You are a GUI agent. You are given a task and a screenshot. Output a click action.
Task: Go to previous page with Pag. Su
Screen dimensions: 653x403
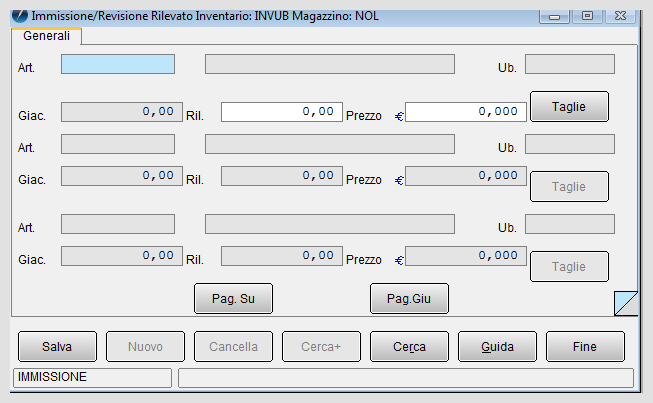pos(234,299)
